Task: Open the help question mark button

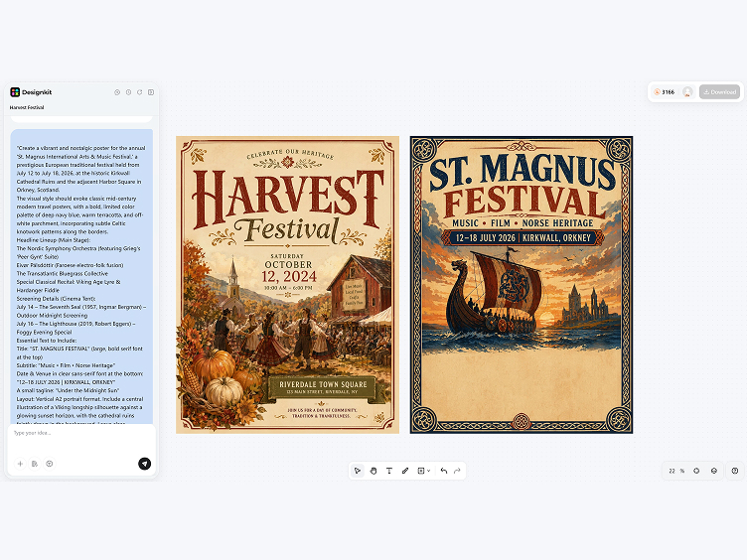Action: (735, 471)
